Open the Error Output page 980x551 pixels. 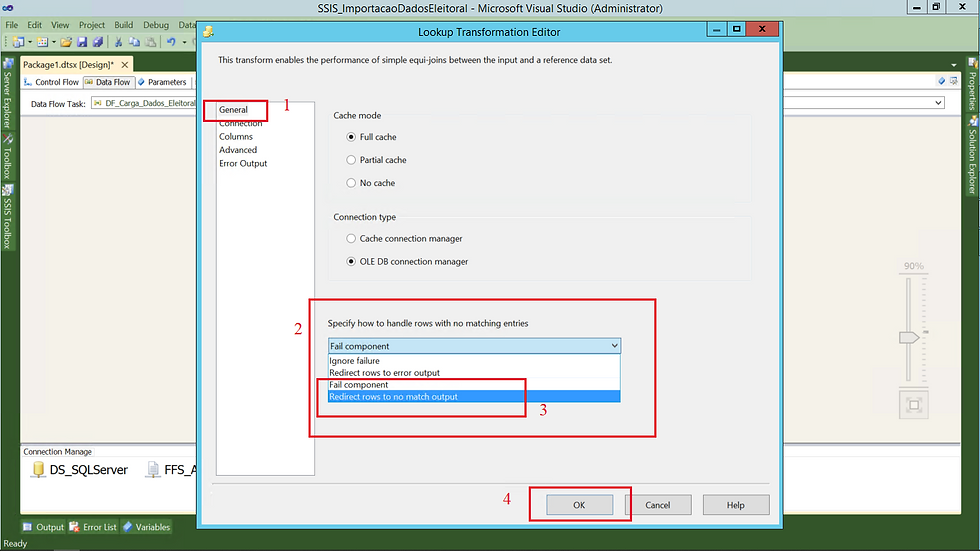click(x=242, y=164)
